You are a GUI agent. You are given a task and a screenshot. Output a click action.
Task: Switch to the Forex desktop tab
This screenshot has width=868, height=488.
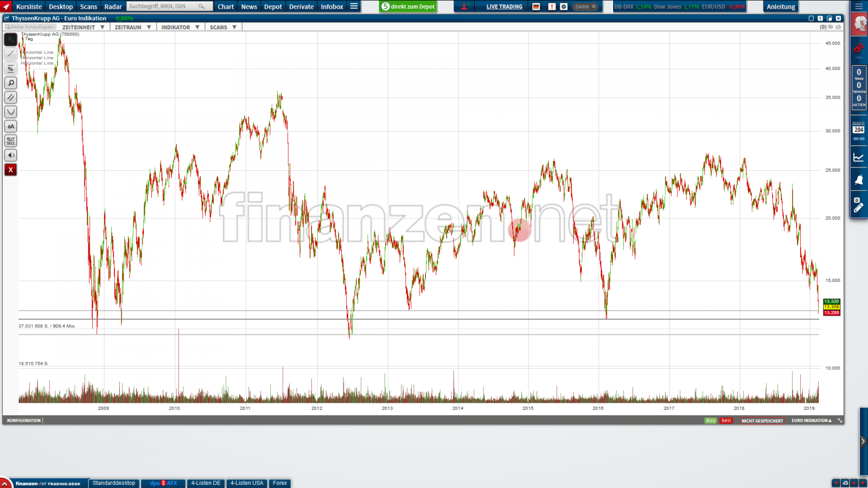pyautogui.click(x=279, y=483)
